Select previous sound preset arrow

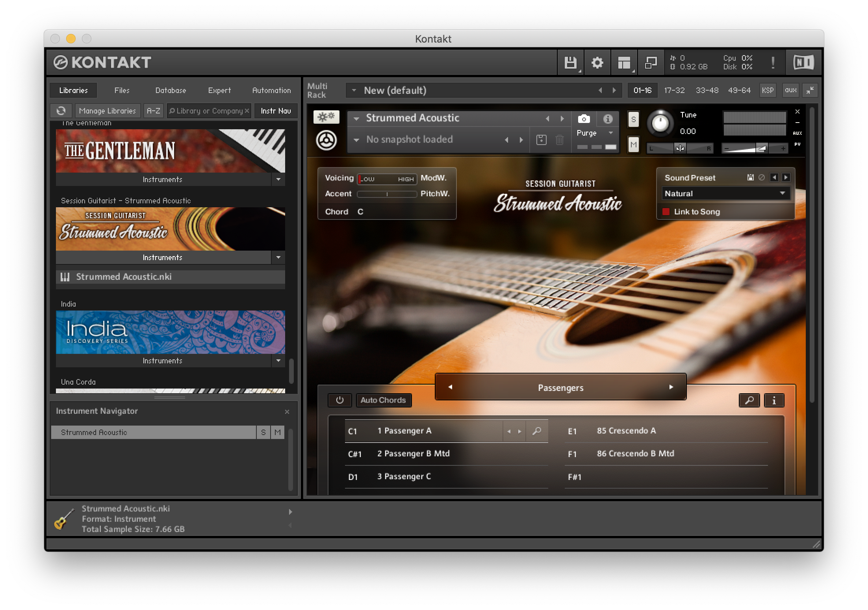(774, 177)
